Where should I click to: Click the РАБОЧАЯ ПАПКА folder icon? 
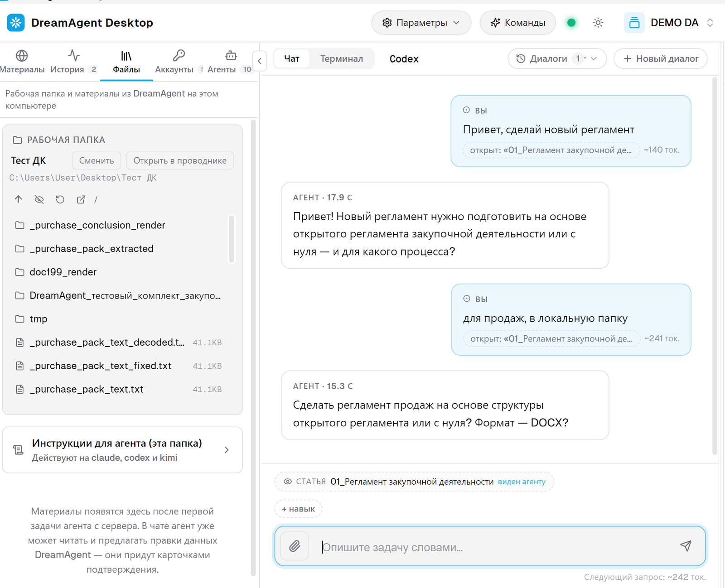point(17,140)
